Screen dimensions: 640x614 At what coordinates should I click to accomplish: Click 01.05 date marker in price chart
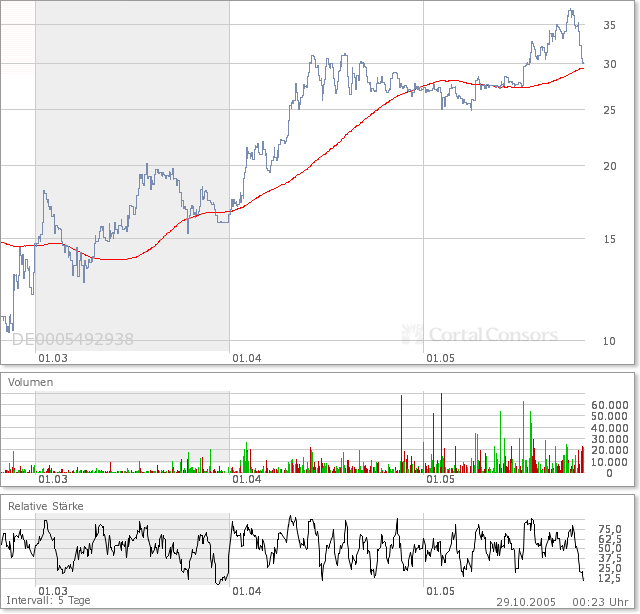click(x=440, y=357)
